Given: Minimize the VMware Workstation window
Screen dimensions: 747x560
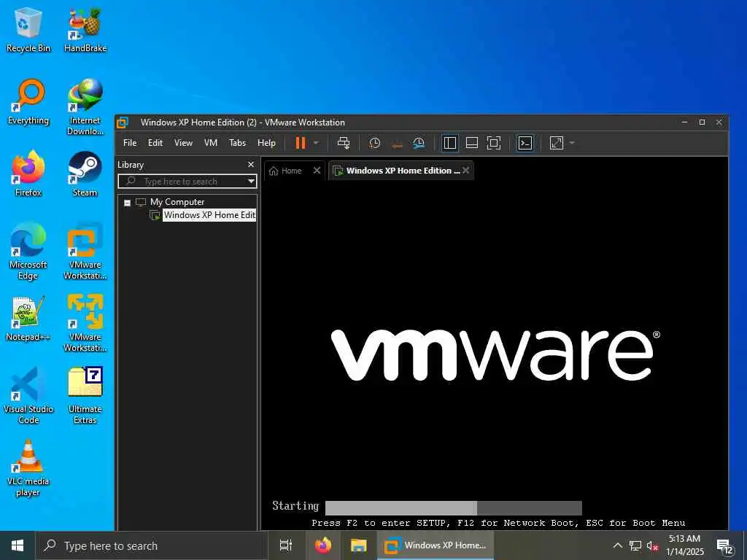Looking at the screenshot, I should pyautogui.click(x=684, y=122).
